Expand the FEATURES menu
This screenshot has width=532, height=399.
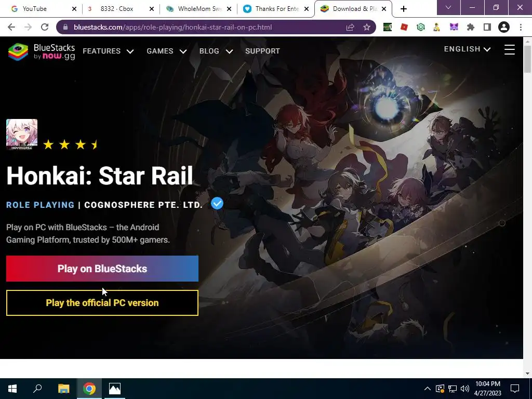108,51
